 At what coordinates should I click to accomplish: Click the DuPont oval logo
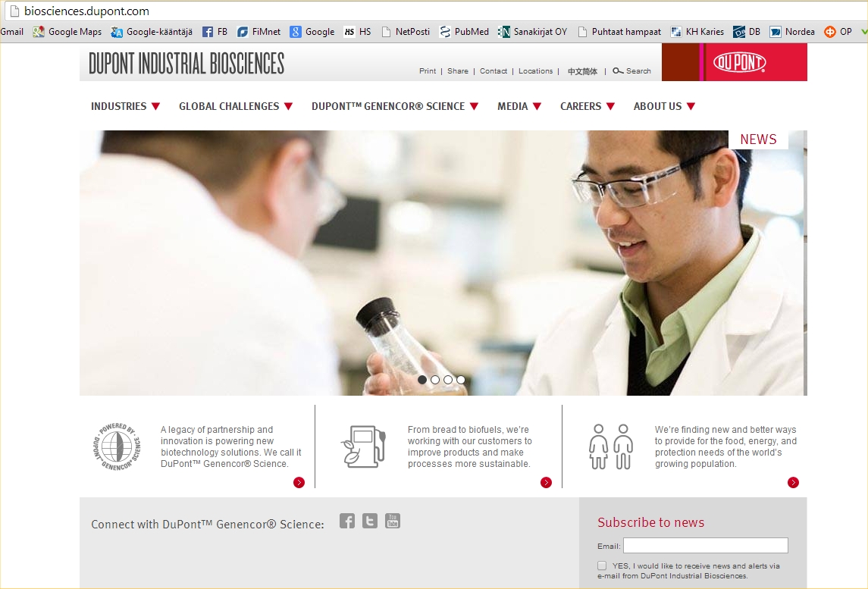point(740,63)
